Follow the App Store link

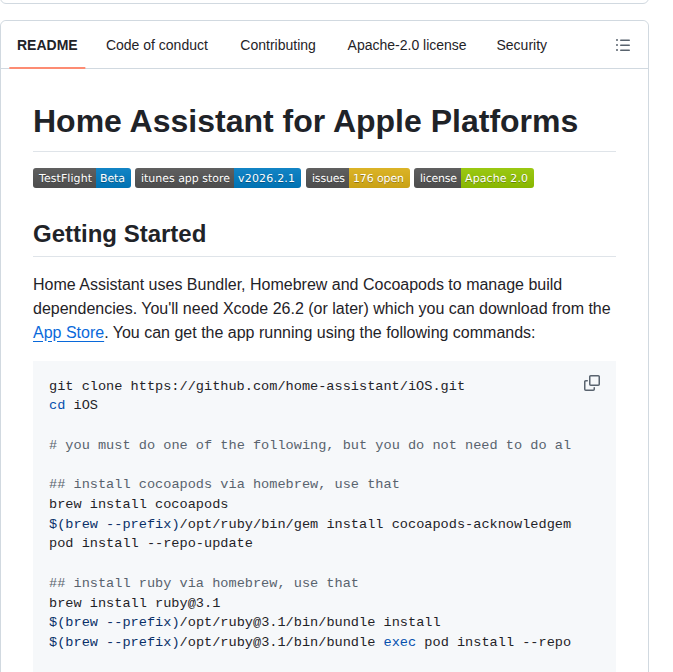point(69,333)
